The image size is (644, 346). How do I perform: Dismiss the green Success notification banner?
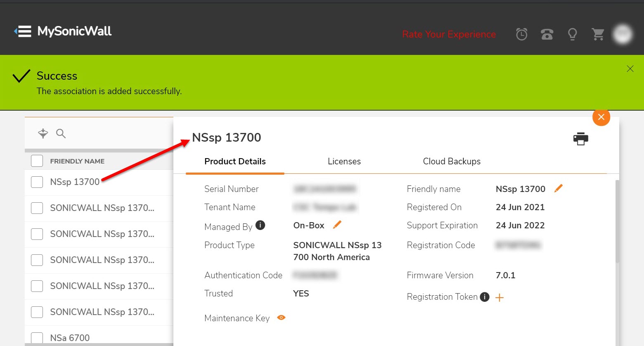[630, 69]
